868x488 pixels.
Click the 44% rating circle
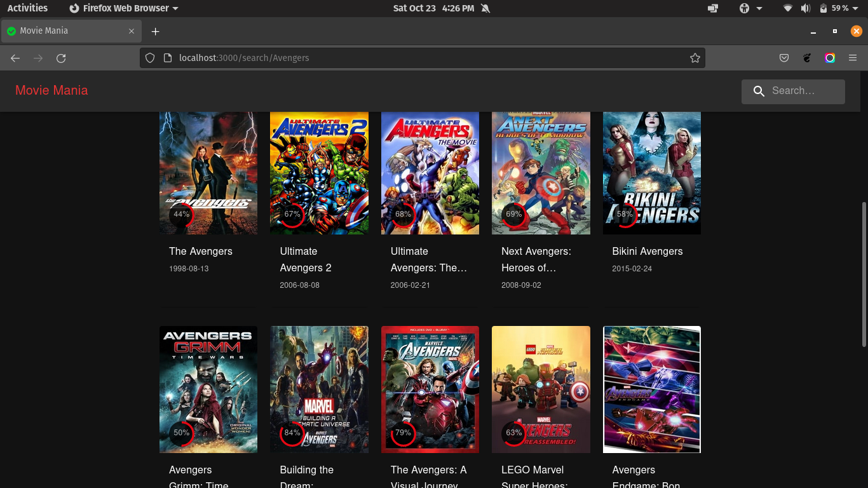click(181, 215)
